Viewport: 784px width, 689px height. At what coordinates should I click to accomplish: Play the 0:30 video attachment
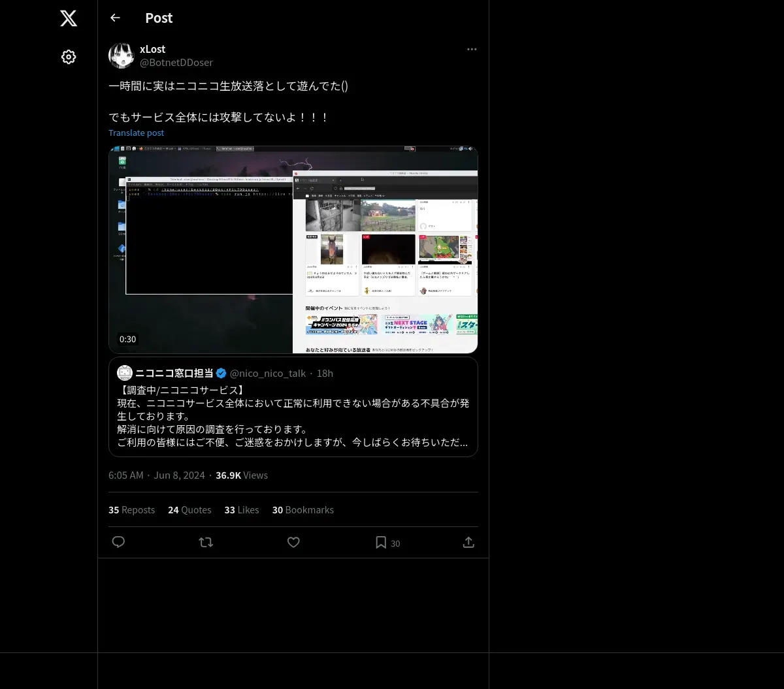click(293, 249)
